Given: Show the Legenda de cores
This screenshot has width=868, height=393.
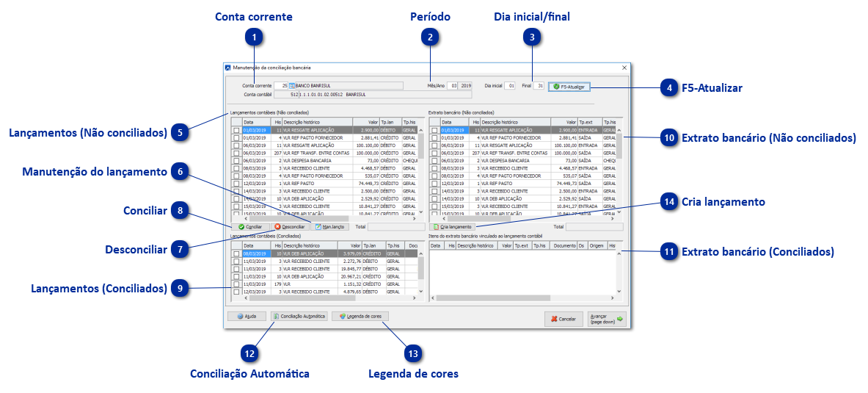Looking at the screenshot, I should (360, 316).
